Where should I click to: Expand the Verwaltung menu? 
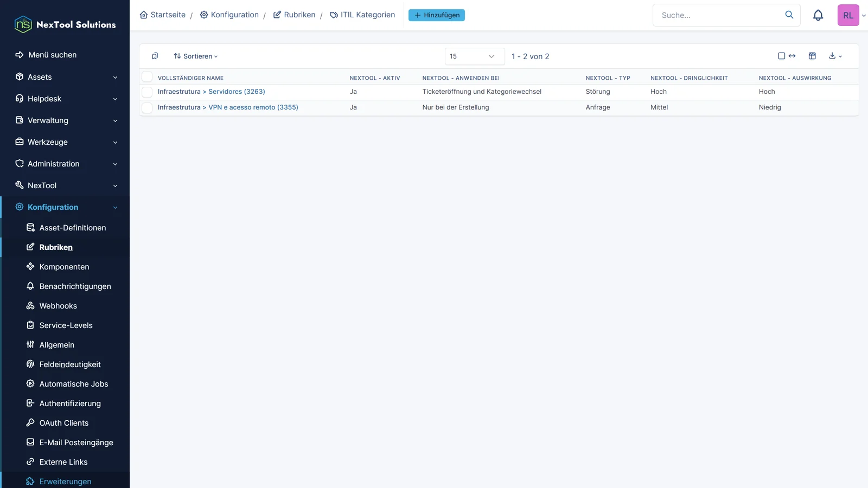tap(65, 120)
